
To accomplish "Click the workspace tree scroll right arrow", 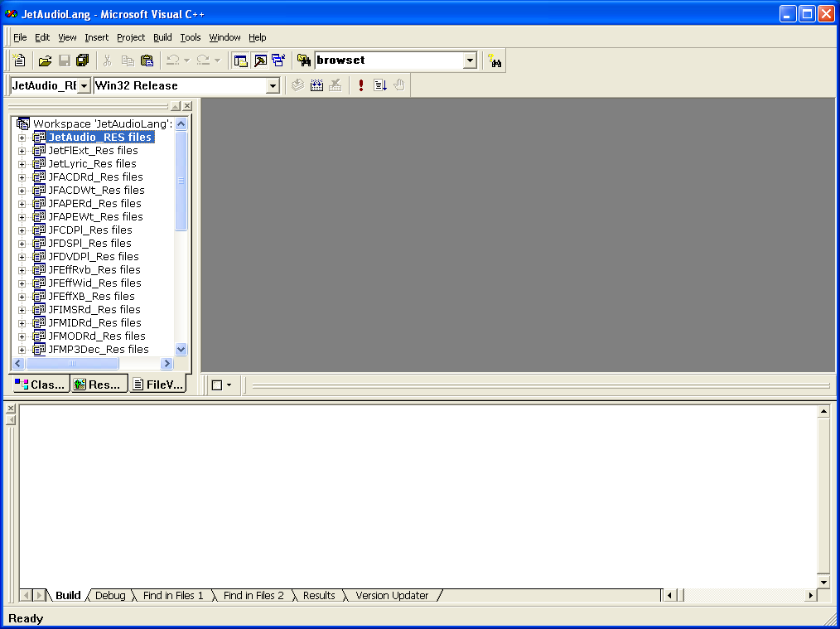I will (167, 363).
